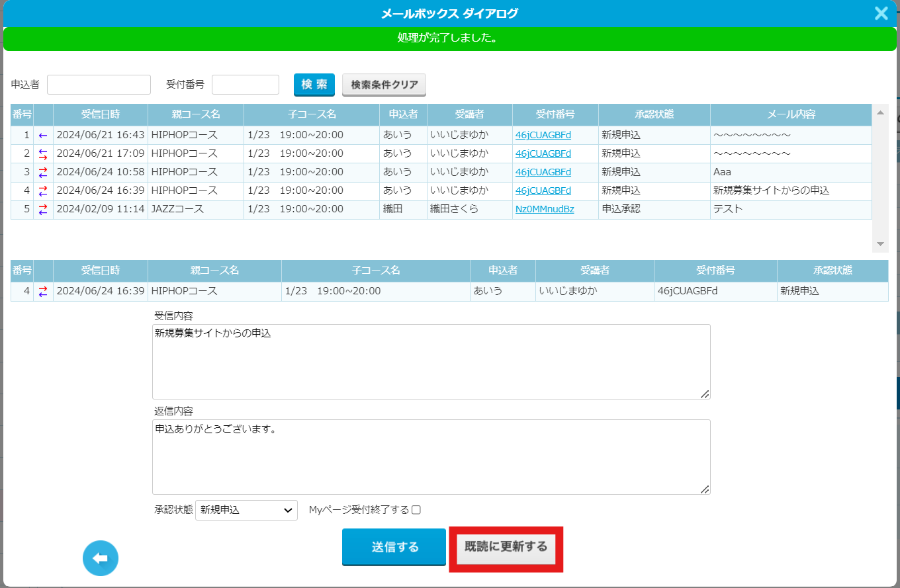This screenshot has height=588, width=900.
Task: Select 2024/02/09 11:14 date cell
Action: pyautogui.click(x=101, y=209)
